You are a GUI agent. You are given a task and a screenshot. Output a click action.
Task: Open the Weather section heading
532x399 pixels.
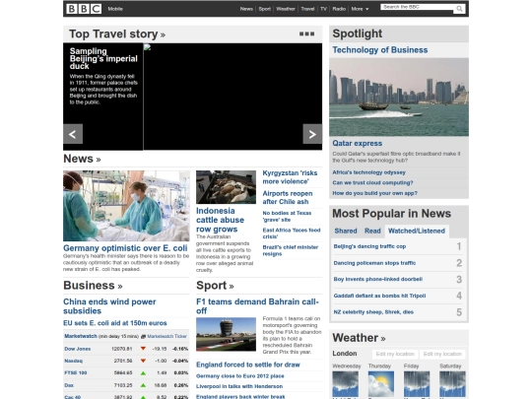pyautogui.click(x=359, y=338)
